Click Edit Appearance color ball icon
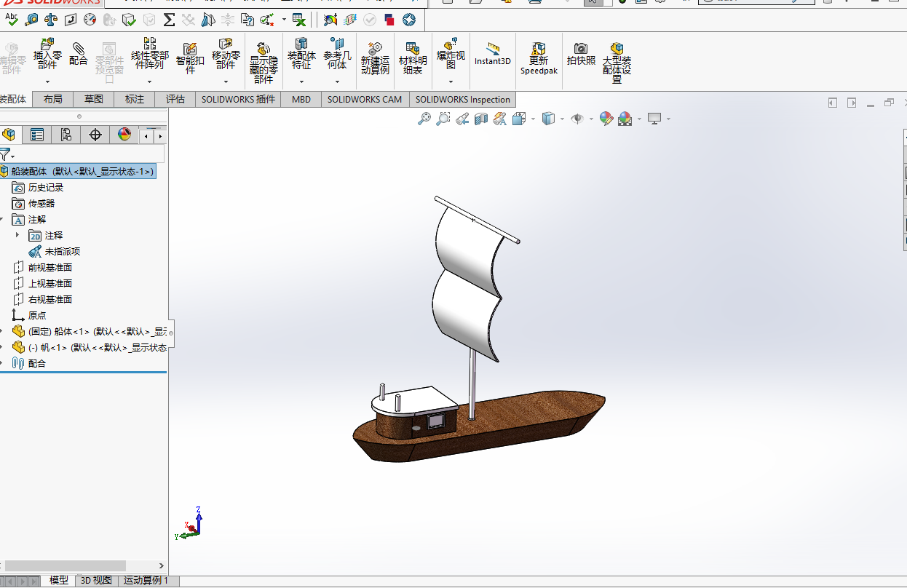This screenshot has height=588, width=907. [x=606, y=119]
